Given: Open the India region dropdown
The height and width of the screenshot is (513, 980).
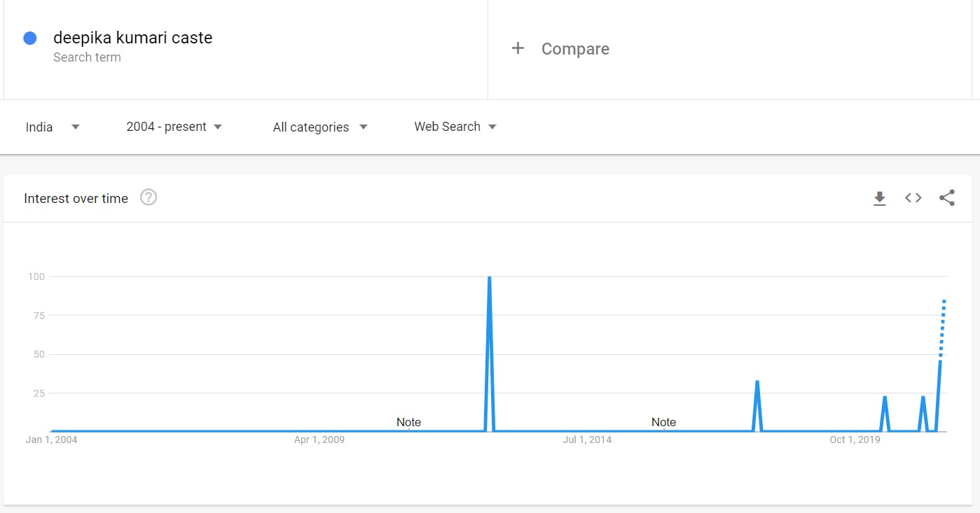Looking at the screenshot, I should (53, 127).
